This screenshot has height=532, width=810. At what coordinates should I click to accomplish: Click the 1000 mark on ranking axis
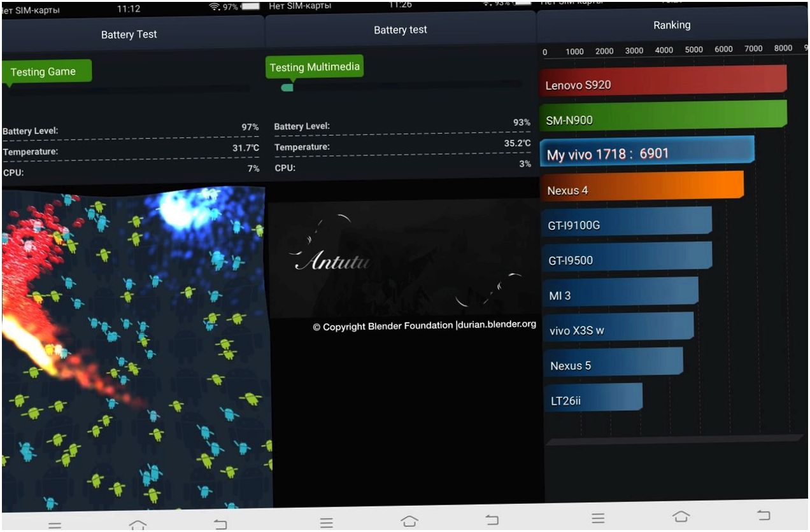[x=575, y=52]
